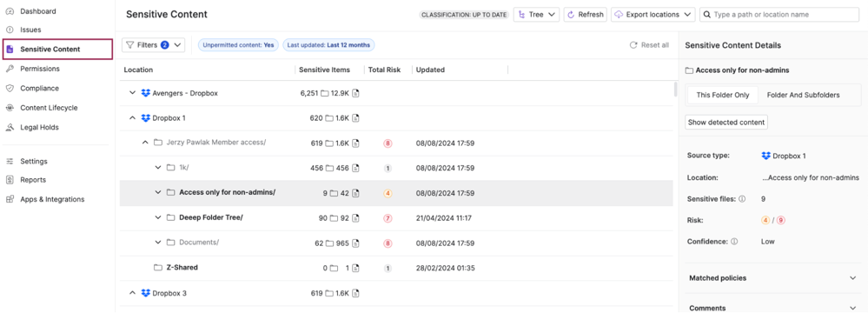Sort by Total Risk column header
868x313 pixels.
click(384, 70)
